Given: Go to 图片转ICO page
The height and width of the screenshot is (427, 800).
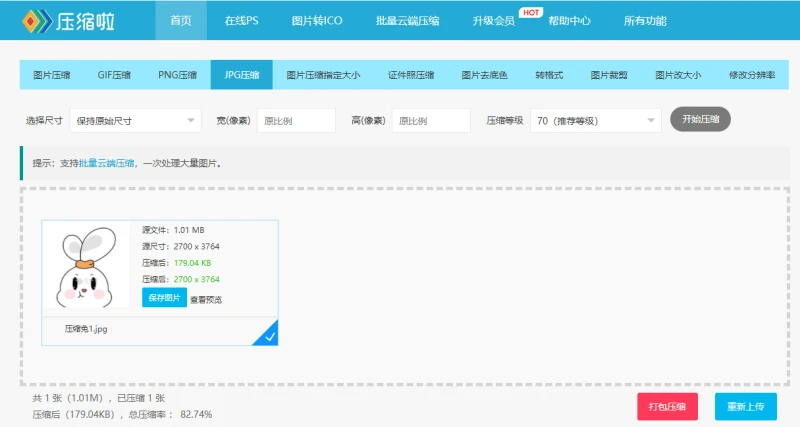Looking at the screenshot, I should coord(317,21).
